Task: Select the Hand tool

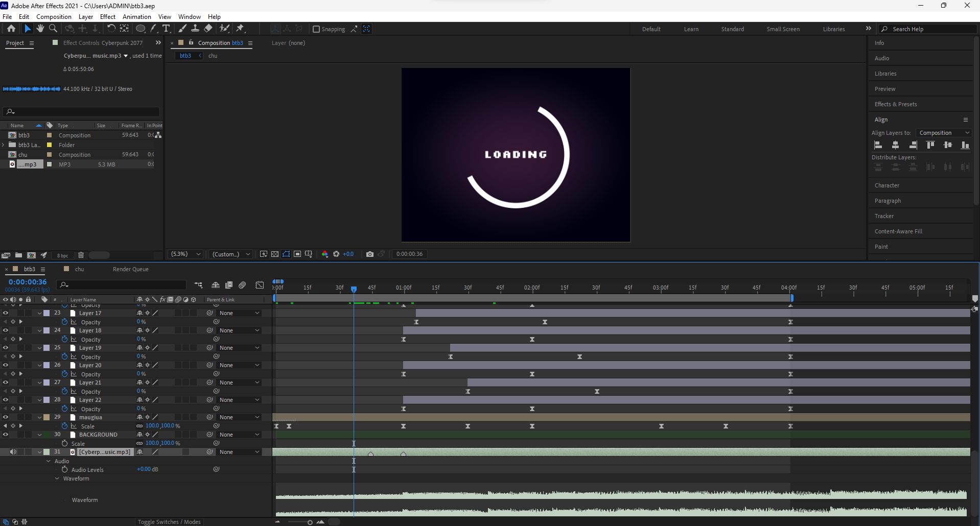Action: [40, 29]
